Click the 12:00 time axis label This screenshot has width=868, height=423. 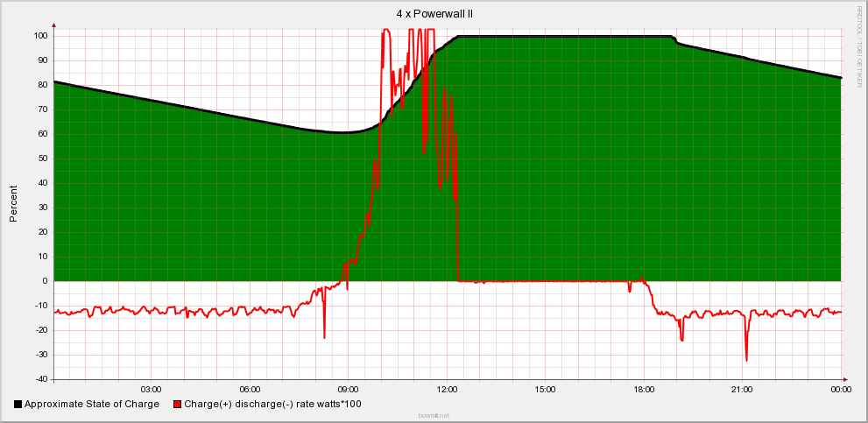pos(448,390)
